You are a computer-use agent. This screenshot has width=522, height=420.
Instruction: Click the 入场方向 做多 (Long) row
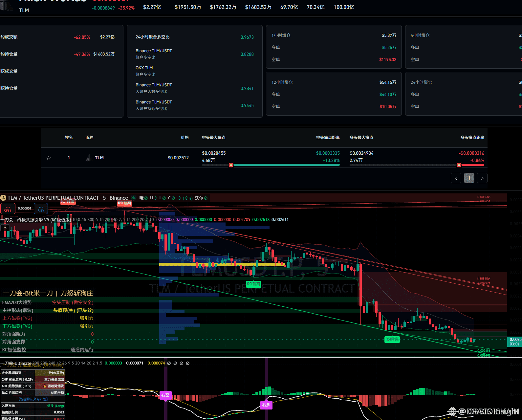click(x=33, y=406)
